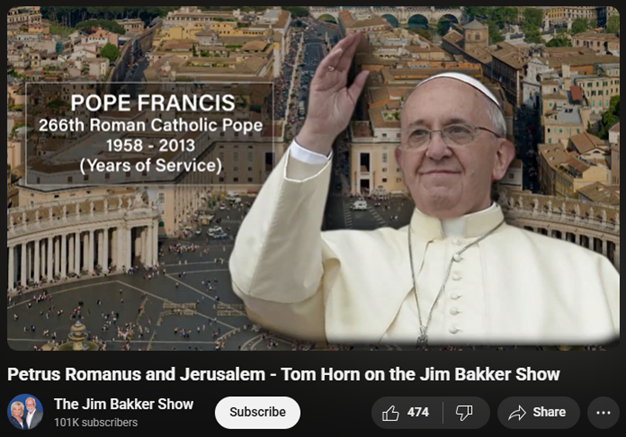Open The Jim Bakker Show channel avatar
Screen dimensions: 626x437
[x=25, y=412]
